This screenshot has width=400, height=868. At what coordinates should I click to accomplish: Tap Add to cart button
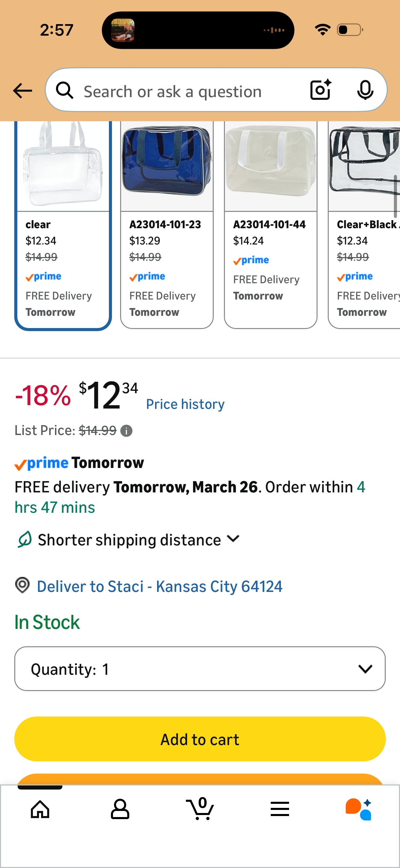200,739
